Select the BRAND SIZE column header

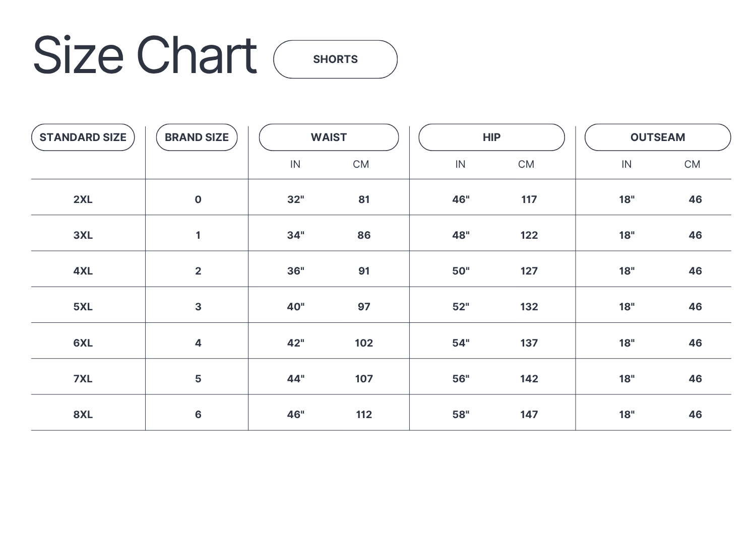(x=197, y=138)
